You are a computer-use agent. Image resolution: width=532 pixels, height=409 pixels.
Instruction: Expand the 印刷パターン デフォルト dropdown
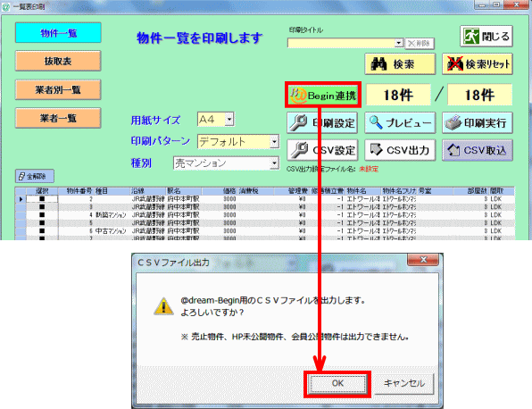click(274, 141)
